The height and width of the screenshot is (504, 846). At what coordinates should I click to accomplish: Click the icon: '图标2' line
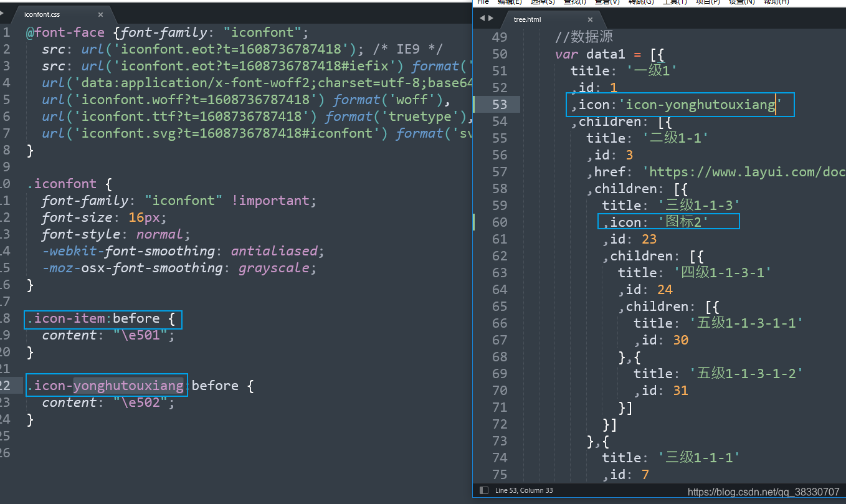coord(655,222)
